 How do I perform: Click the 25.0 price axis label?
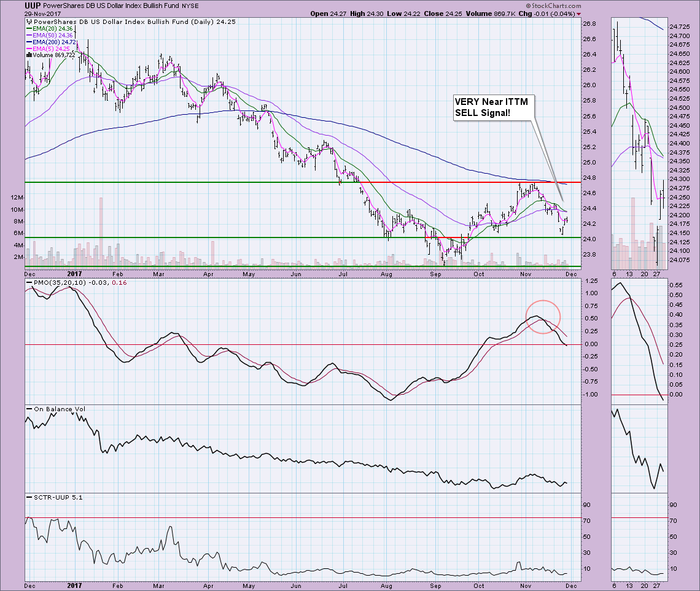tap(589, 163)
